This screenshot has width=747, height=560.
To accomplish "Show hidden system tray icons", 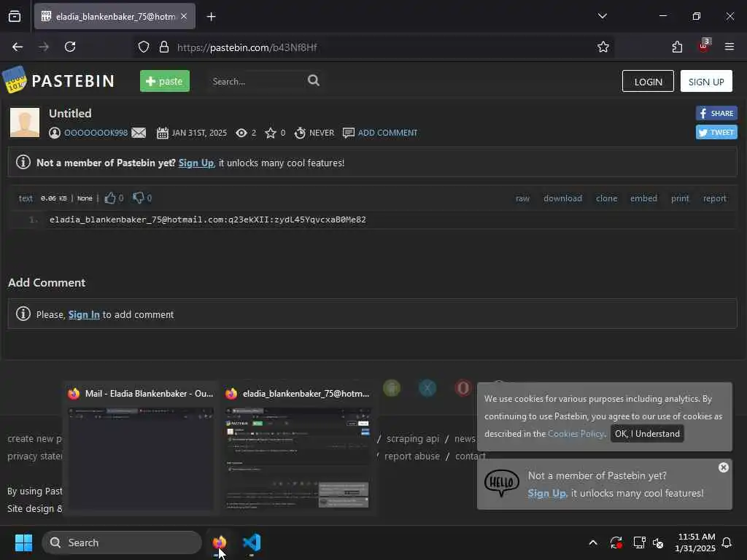I will coord(593,542).
